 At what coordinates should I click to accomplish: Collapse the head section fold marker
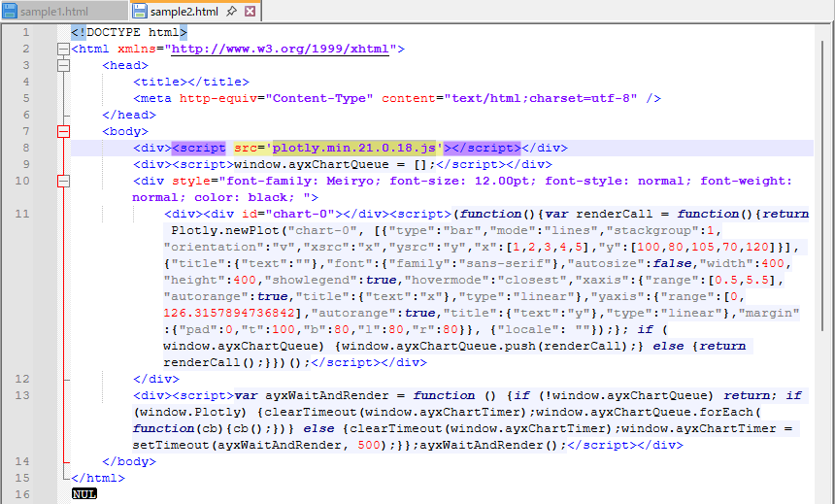pos(64,66)
